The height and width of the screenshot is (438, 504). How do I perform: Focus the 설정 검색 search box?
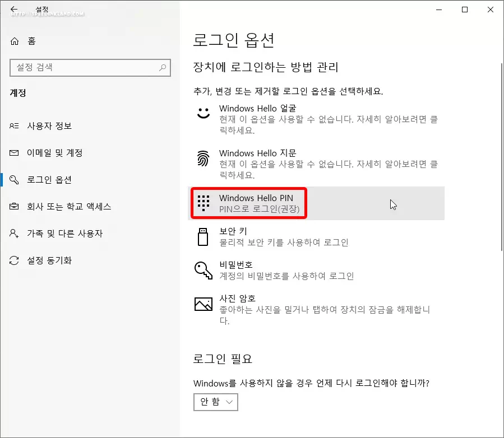(90, 67)
